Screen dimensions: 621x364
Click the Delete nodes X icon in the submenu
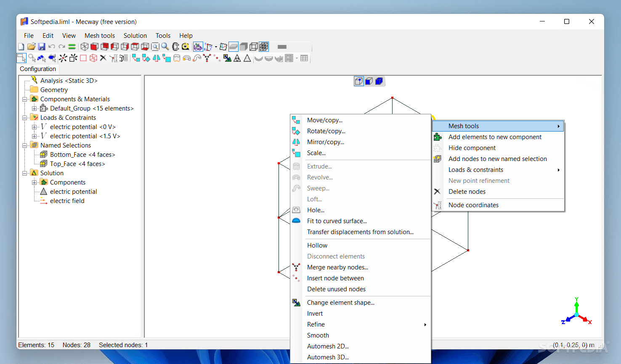point(437,191)
